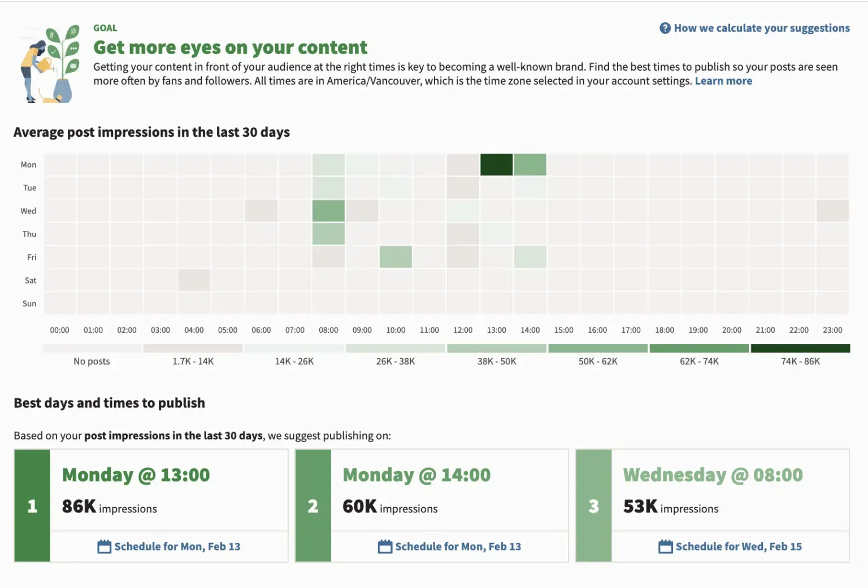This screenshot has width=868, height=588.
Task: Select the darkest heatmap cell on Monday 13:00
Action: pos(496,164)
